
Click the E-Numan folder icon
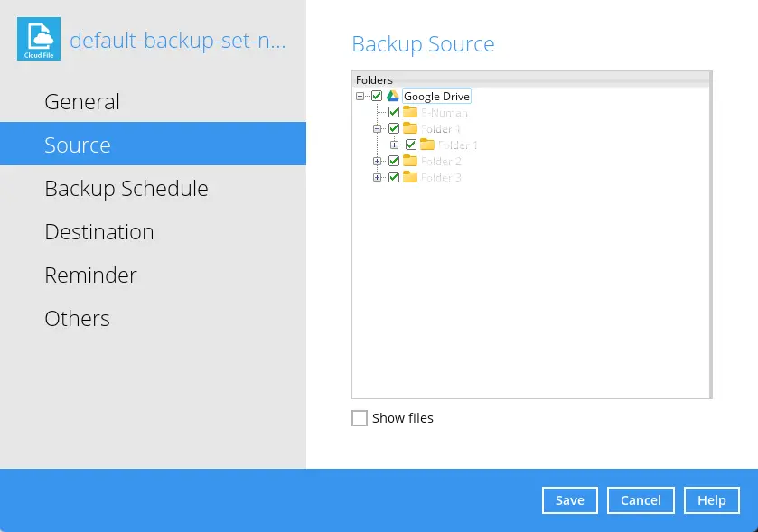point(410,113)
